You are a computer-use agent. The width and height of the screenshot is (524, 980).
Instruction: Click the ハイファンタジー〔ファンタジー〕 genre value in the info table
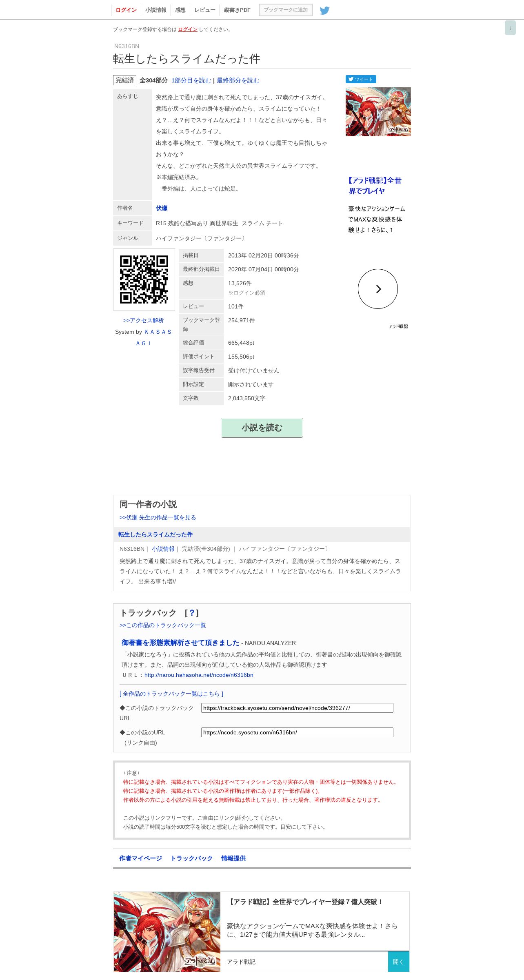[202, 239]
